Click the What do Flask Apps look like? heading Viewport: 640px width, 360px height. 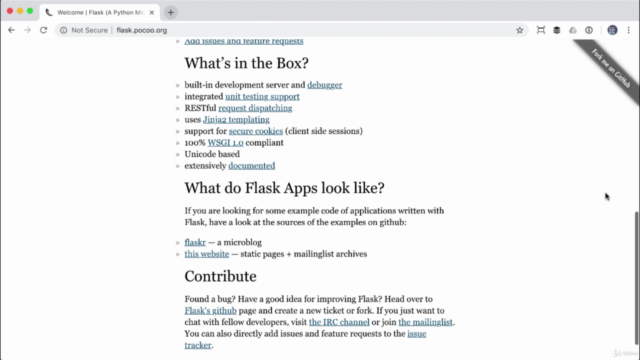284,188
